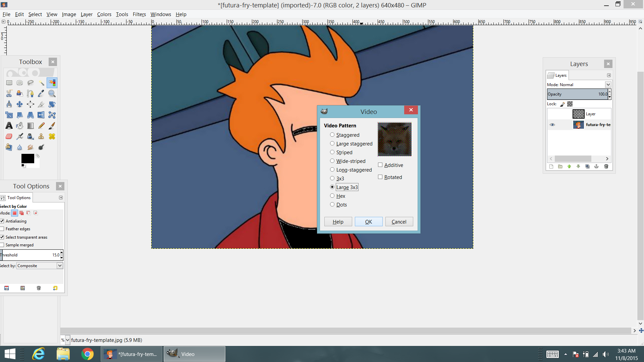The image size is (644, 362).
Task: Uncheck Antialiasing in Tool Options
Action: (x=2, y=221)
